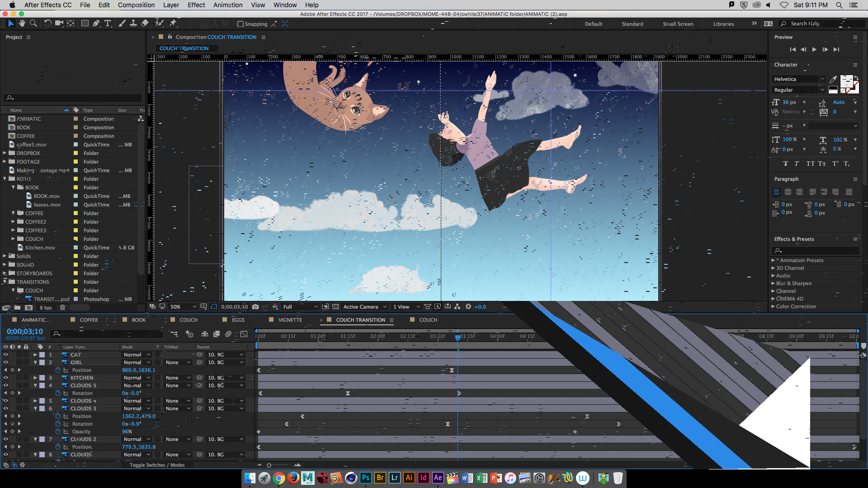Select the Eraser tool
This screenshot has width=868, height=488.
(145, 23)
